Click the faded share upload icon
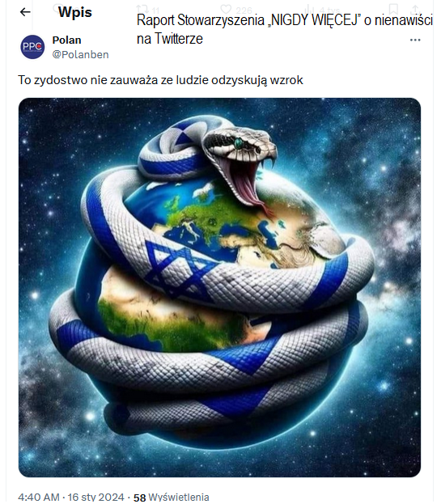The image size is (441, 504). 418,10
